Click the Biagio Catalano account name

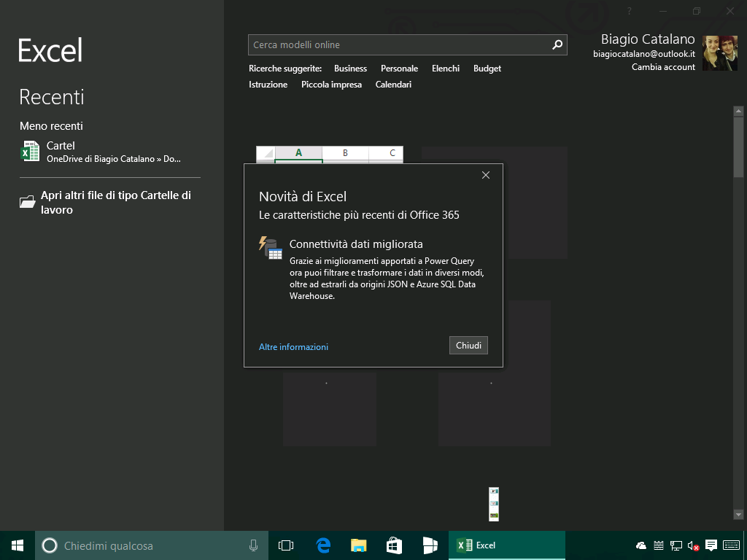[648, 39]
